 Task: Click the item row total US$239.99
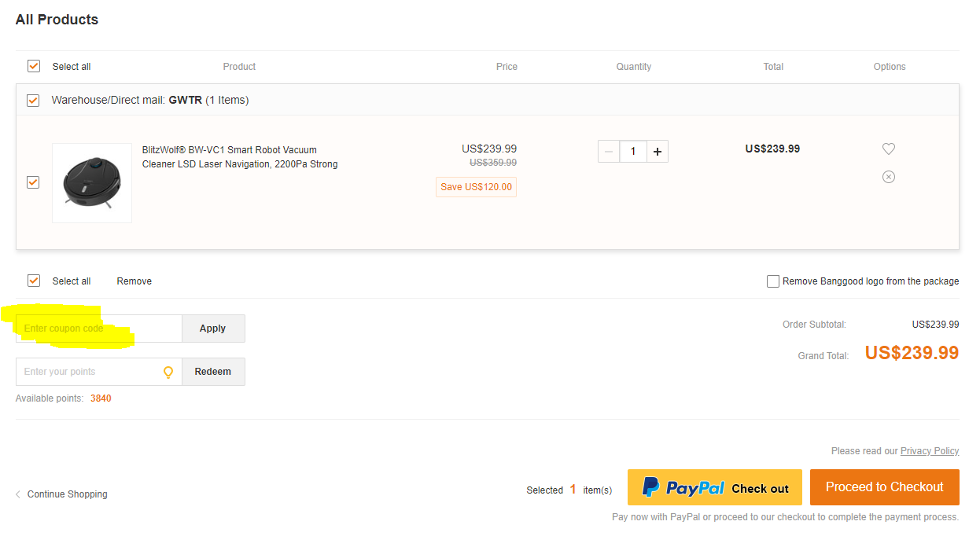click(x=772, y=149)
